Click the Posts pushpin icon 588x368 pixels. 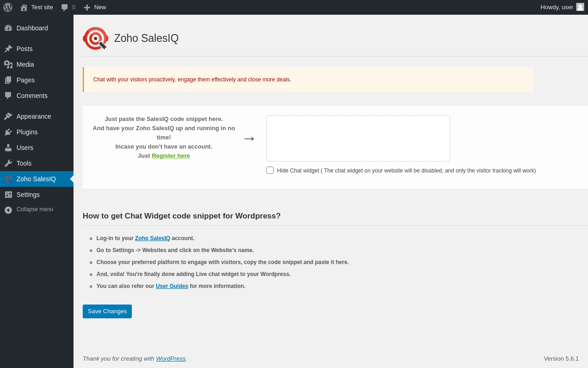8,49
